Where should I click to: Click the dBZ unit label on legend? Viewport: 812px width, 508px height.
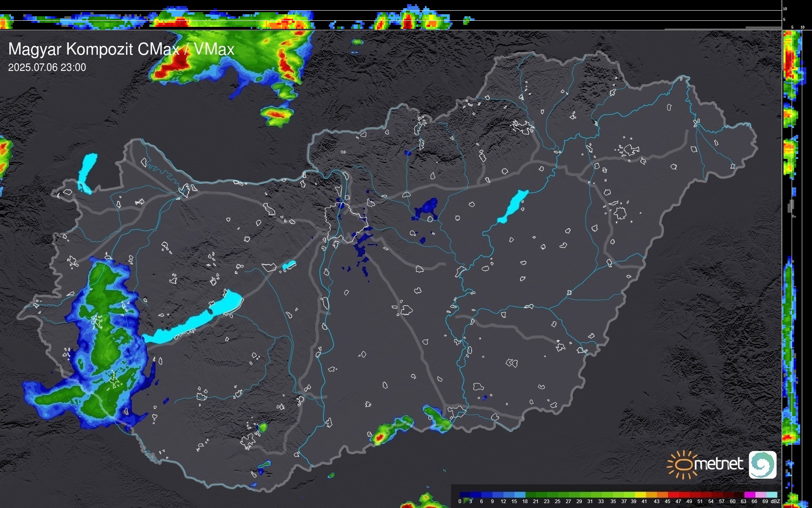click(x=775, y=501)
